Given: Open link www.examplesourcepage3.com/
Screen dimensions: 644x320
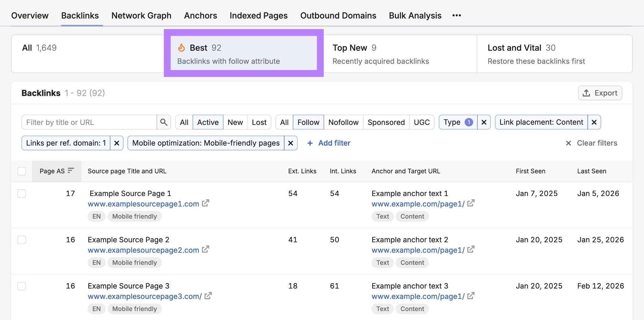Looking at the screenshot, I should click(x=145, y=296).
